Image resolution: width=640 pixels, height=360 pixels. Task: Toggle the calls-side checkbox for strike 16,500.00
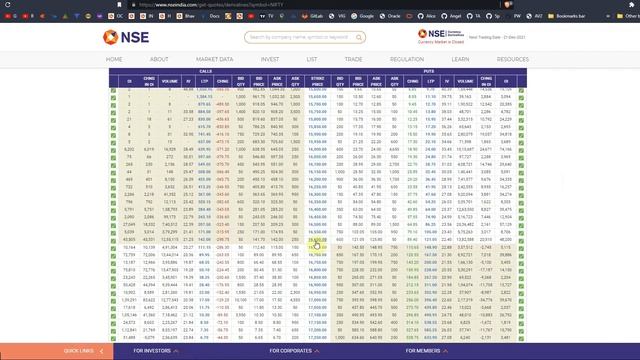[x=113, y=225]
